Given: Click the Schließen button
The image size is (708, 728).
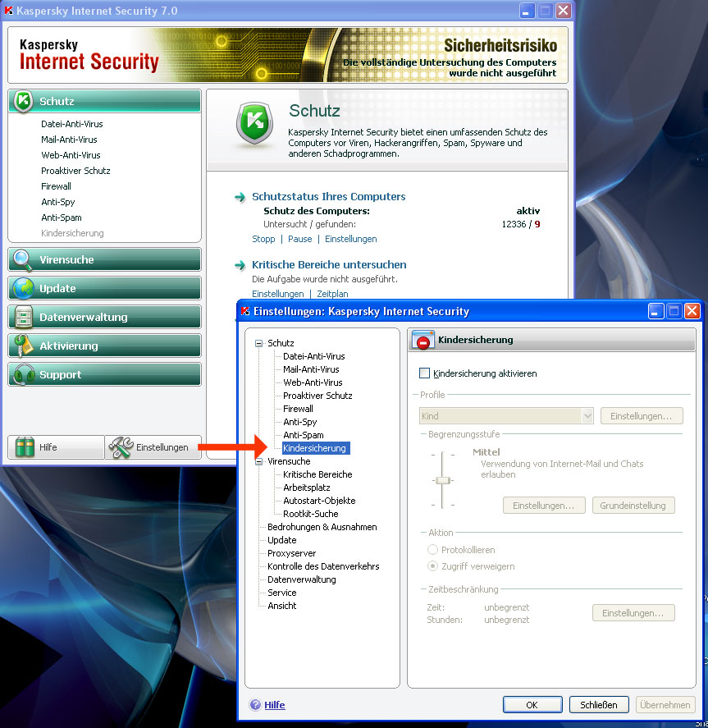Looking at the screenshot, I should [599, 705].
